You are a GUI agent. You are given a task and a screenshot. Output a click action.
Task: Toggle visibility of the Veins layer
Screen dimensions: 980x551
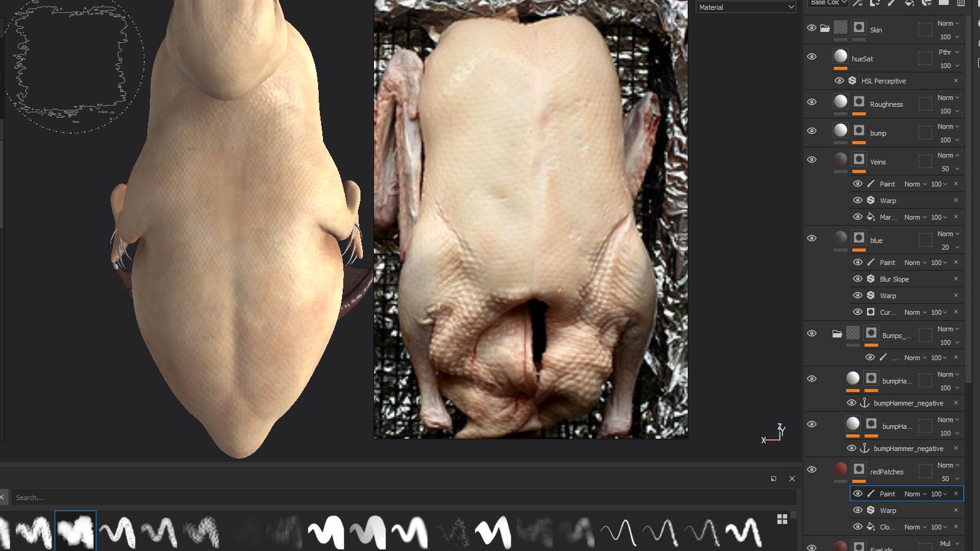[812, 160]
